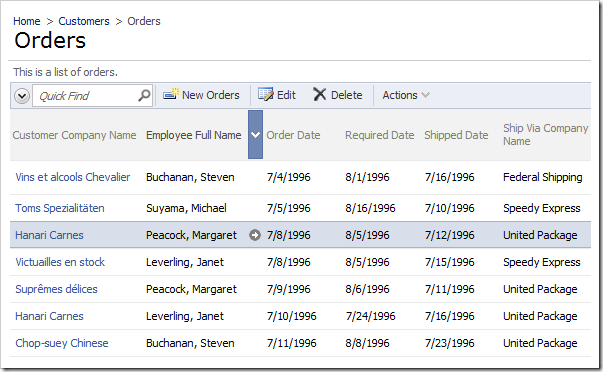
Task: Go to Customers breadcrumb
Action: coord(84,21)
